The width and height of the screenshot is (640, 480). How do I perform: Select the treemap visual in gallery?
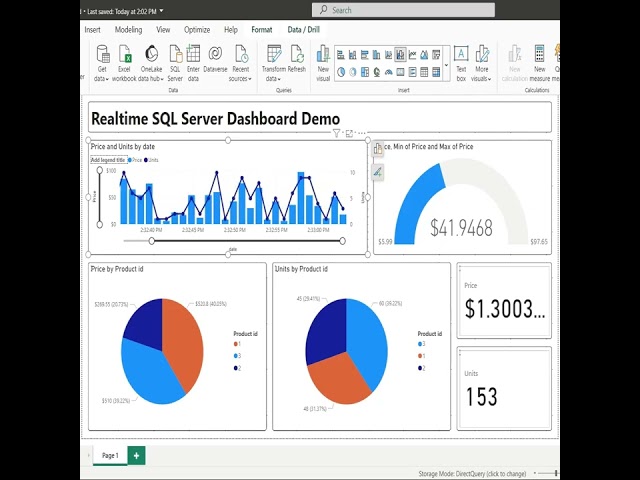pos(365,72)
